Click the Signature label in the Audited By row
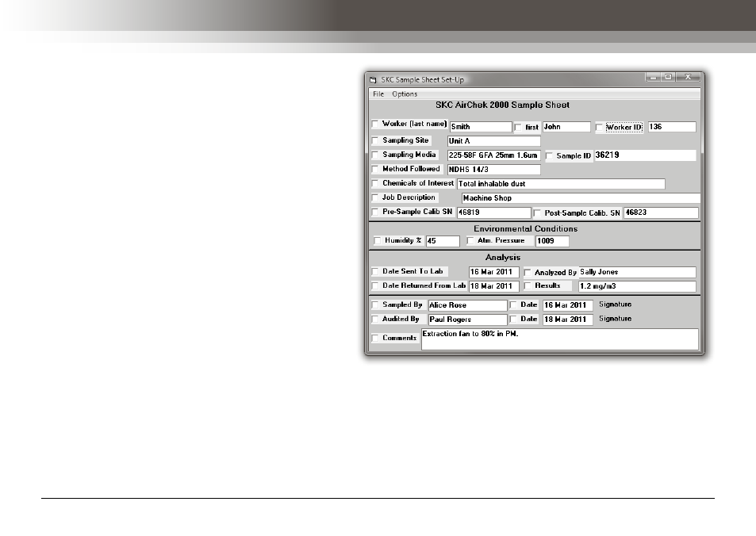 (x=616, y=319)
